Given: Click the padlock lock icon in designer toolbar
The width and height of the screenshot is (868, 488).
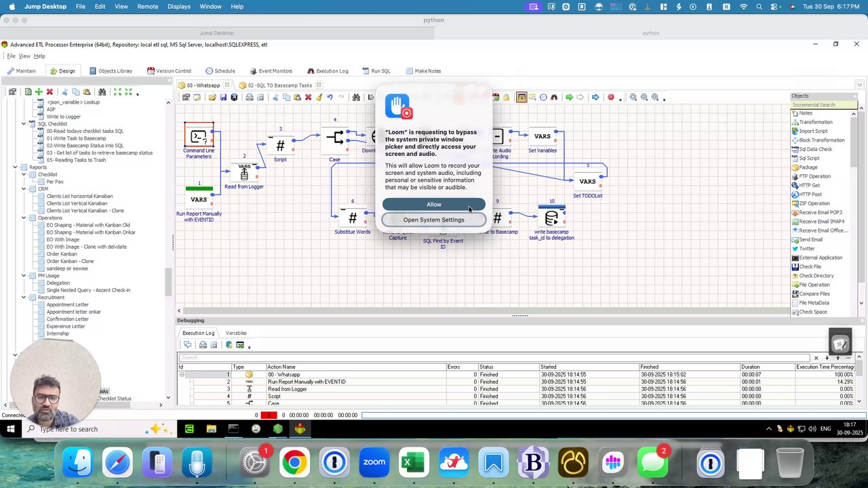Looking at the screenshot, I should point(506,97).
